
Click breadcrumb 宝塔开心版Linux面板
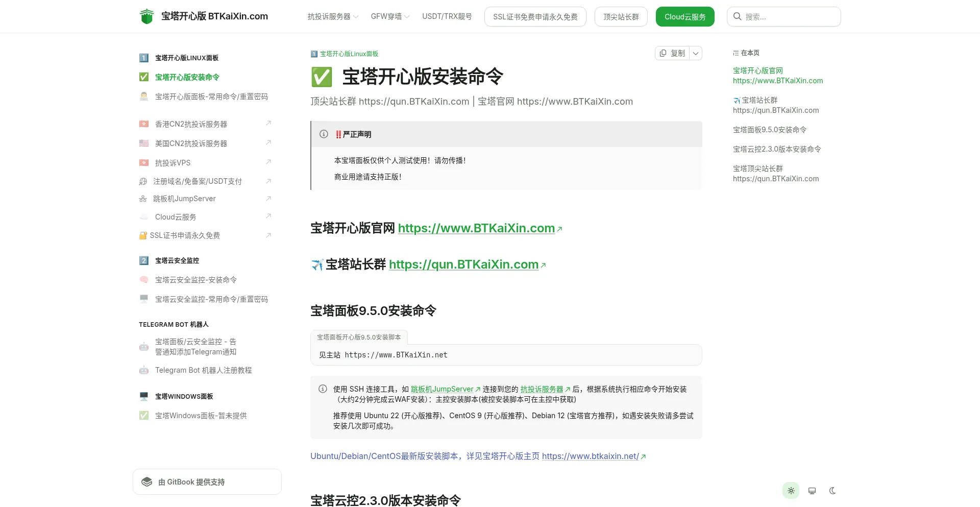click(349, 54)
